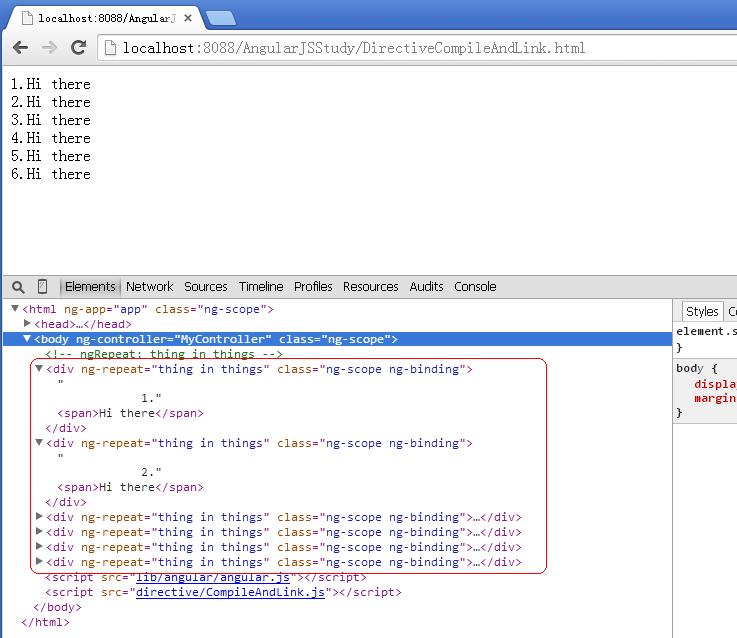The image size is (737, 638).
Task: Expand the fourth ng-repeat div node
Action: pyautogui.click(x=39, y=531)
